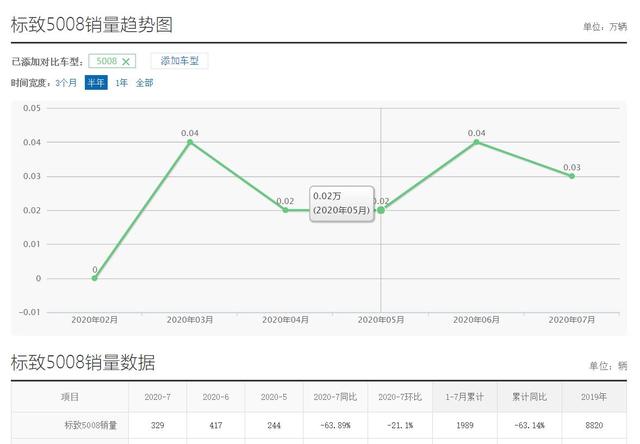The height and width of the screenshot is (444, 640).
Task: Click the 2020年07月 data point at 0.03
Action: tap(572, 176)
